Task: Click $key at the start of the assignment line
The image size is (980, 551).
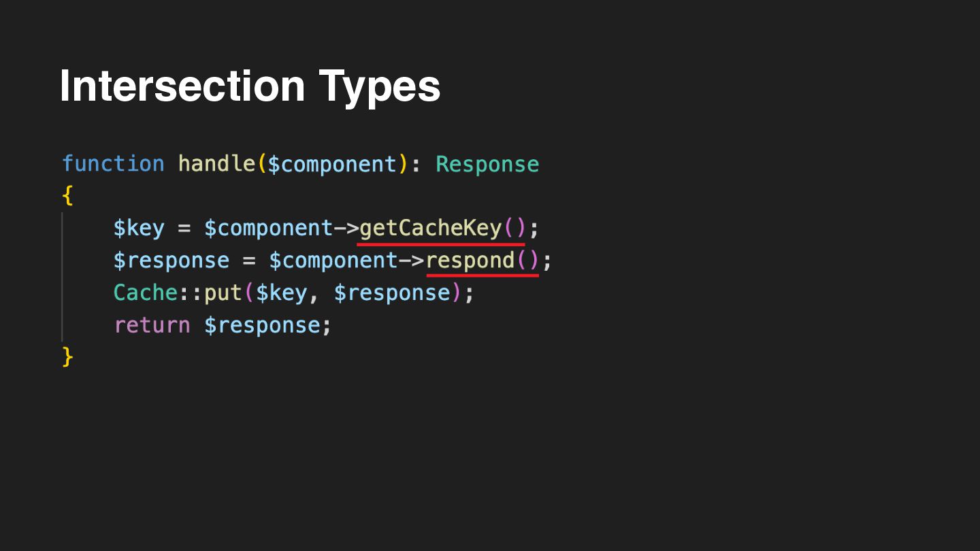Action: coord(139,228)
